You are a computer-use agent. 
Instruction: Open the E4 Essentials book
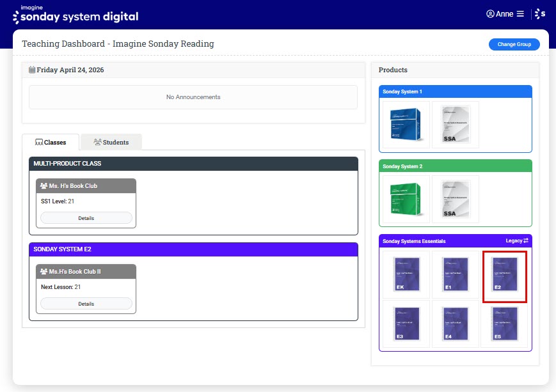pos(456,324)
